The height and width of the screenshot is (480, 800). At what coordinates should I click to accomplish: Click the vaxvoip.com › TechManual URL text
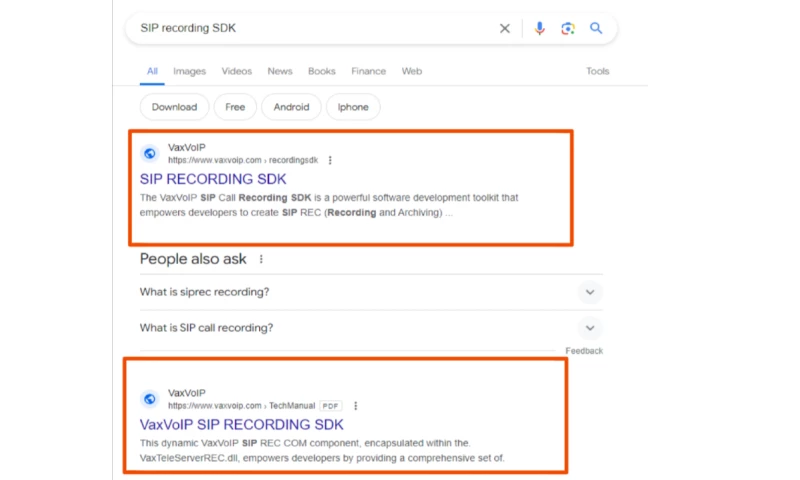pyautogui.click(x=241, y=406)
